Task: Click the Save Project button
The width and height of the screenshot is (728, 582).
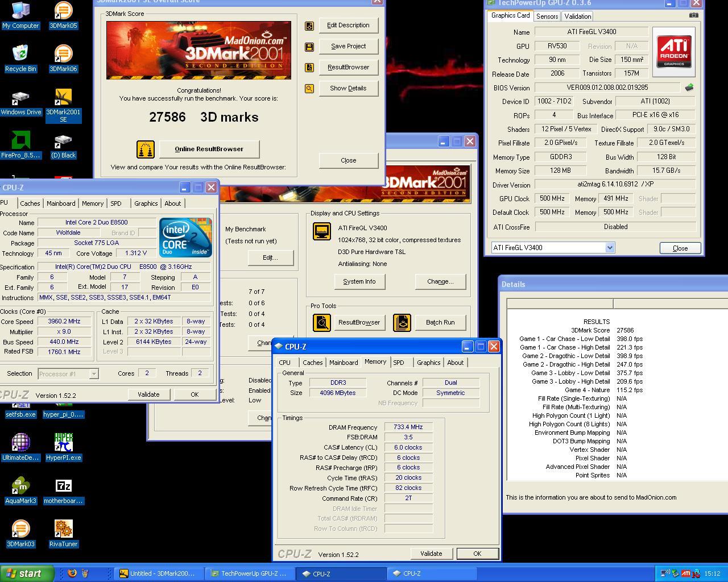Action: pyautogui.click(x=348, y=47)
